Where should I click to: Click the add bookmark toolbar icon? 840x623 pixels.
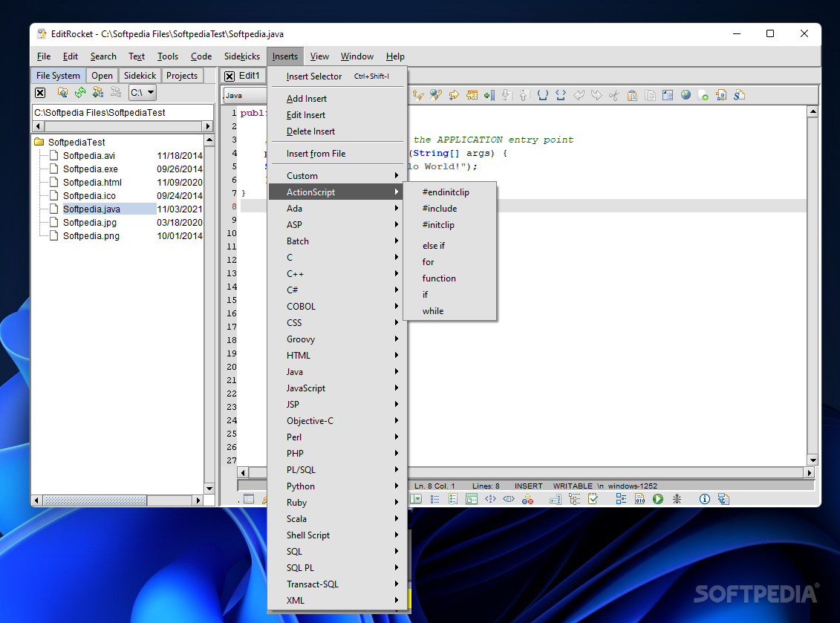tap(489, 95)
